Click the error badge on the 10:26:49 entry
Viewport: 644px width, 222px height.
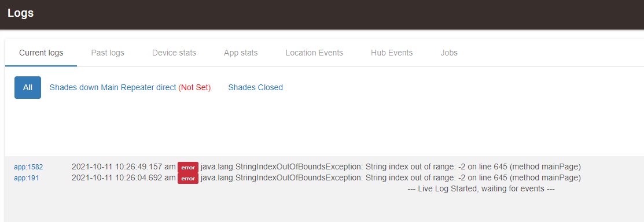[x=188, y=168]
